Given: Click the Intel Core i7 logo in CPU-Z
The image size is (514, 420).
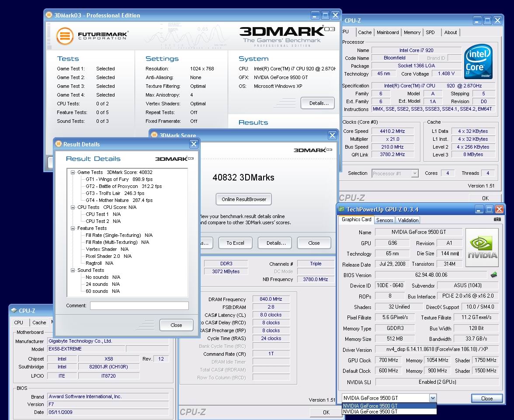Looking at the screenshot, I should coord(478,62).
